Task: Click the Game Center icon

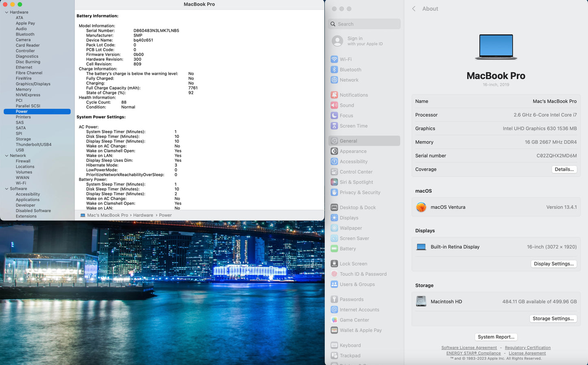Action: (x=334, y=320)
